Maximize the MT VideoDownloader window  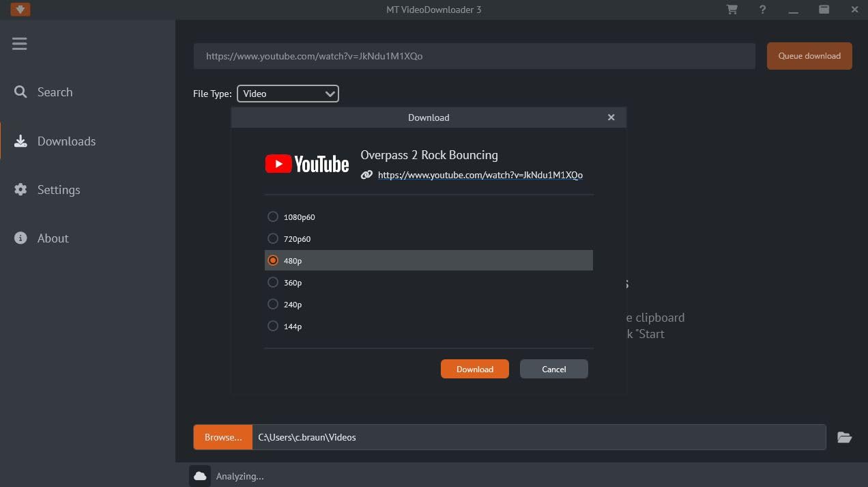point(824,10)
